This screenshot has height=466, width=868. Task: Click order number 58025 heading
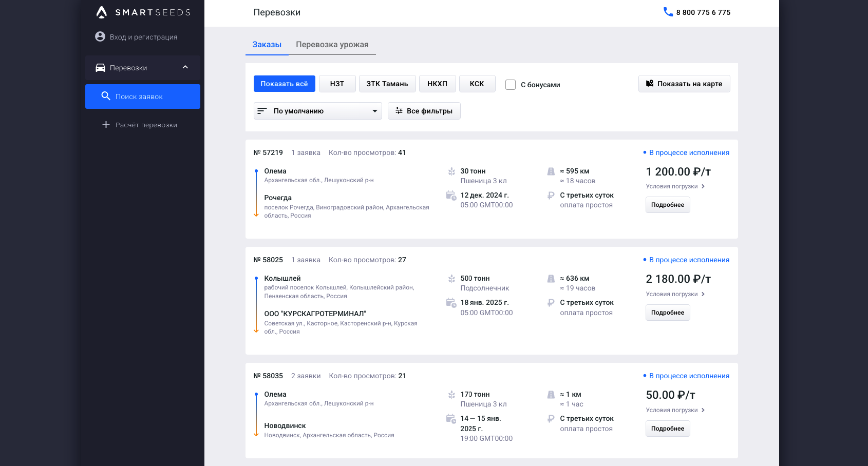point(268,260)
